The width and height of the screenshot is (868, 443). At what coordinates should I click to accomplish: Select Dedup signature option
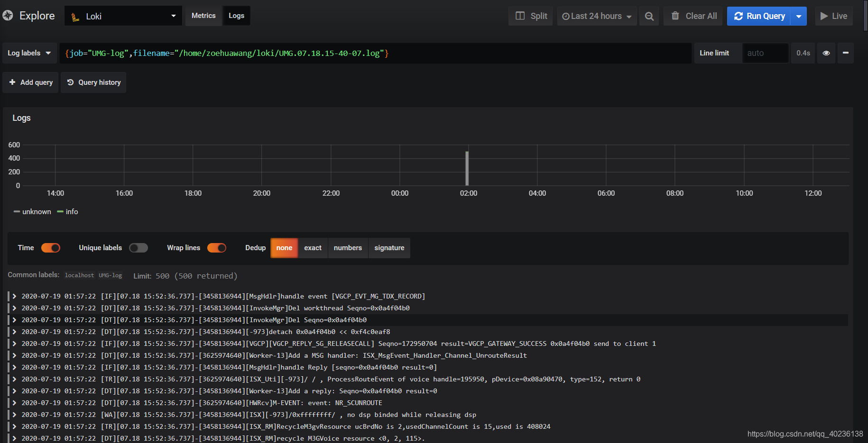pyautogui.click(x=389, y=248)
